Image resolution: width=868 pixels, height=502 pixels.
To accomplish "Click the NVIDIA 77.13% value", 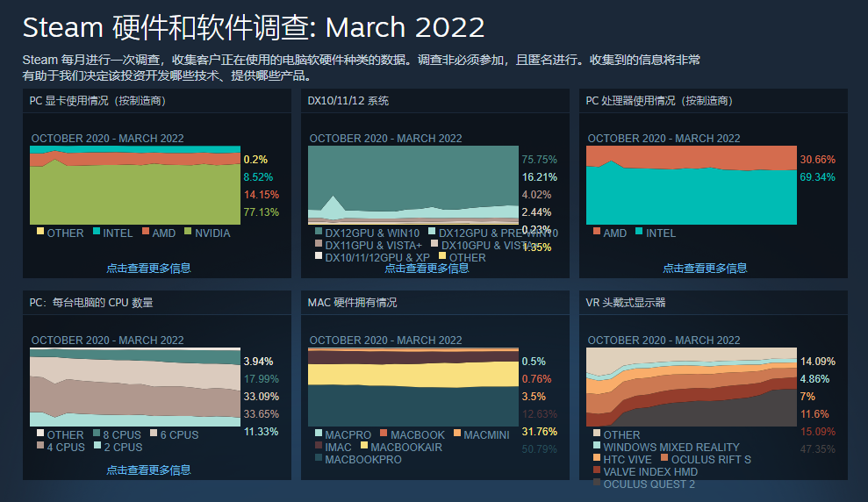I will click(262, 212).
